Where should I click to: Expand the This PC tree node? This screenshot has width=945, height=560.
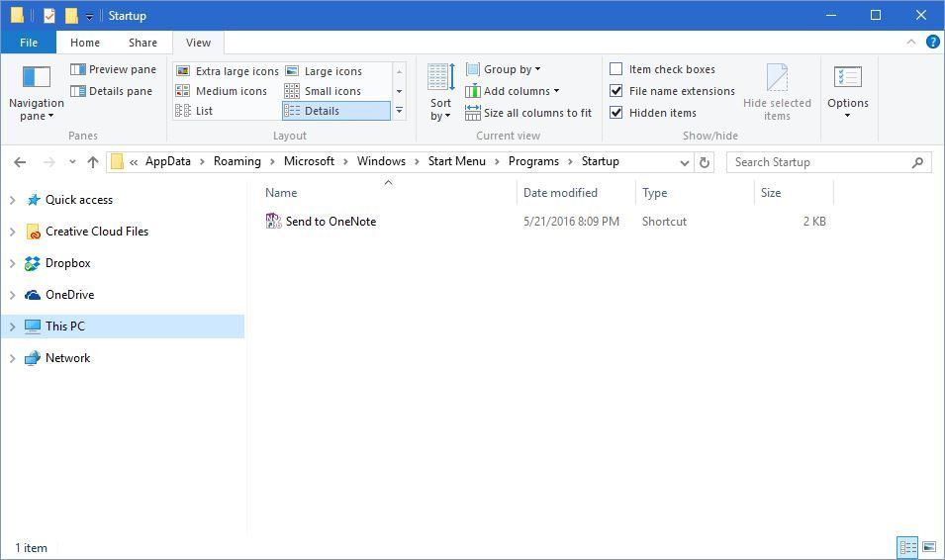[12, 327]
